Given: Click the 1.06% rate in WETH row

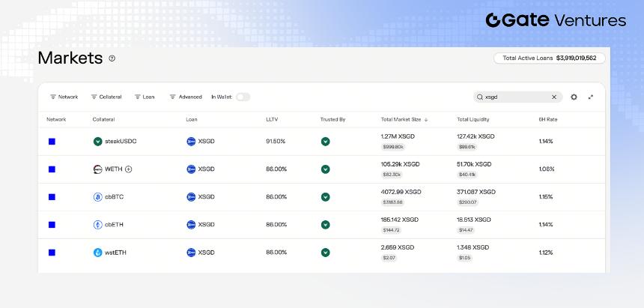Looking at the screenshot, I should [x=547, y=169].
